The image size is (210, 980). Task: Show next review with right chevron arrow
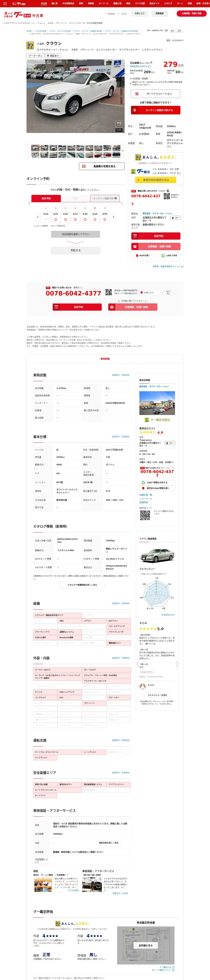pyautogui.click(x=177, y=664)
